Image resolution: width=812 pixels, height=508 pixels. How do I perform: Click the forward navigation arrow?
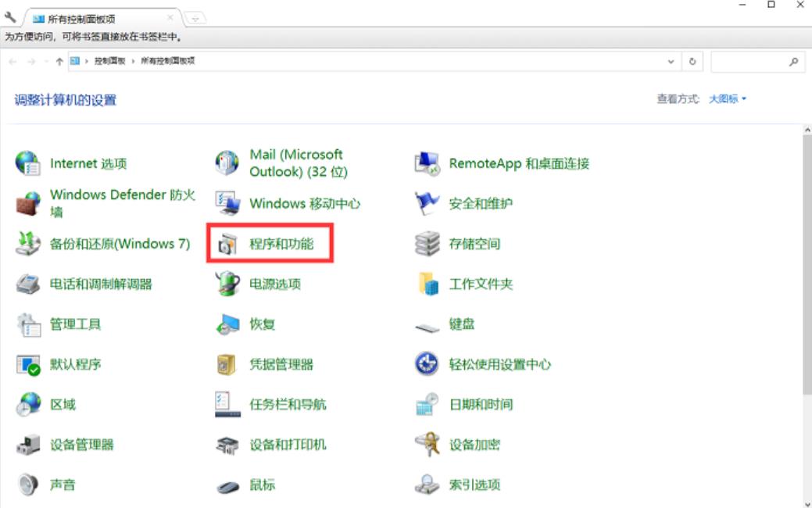point(31,62)
